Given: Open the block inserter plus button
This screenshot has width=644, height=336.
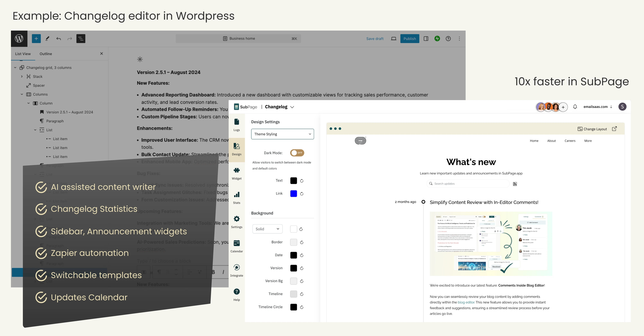Looking at the screenshot, I should (36, 38).
